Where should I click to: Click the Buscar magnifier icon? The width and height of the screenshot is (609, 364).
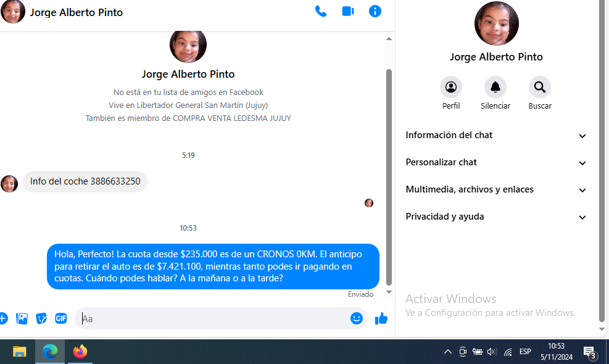(x=539, y=87)
